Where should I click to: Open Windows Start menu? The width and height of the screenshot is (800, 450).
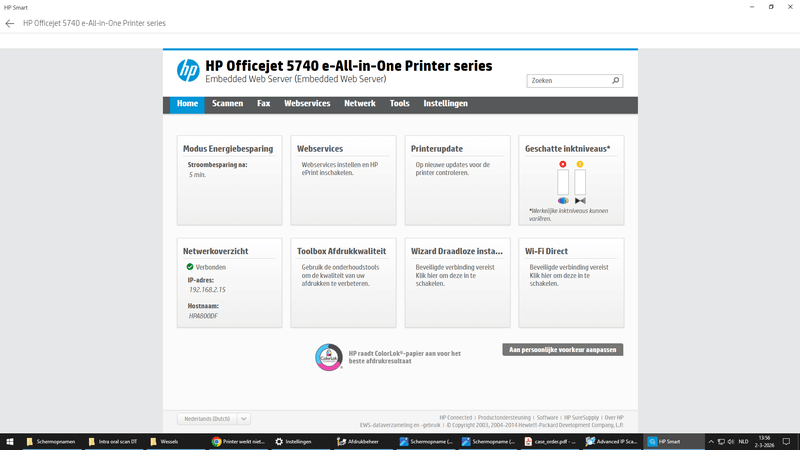tap(9, 442)
